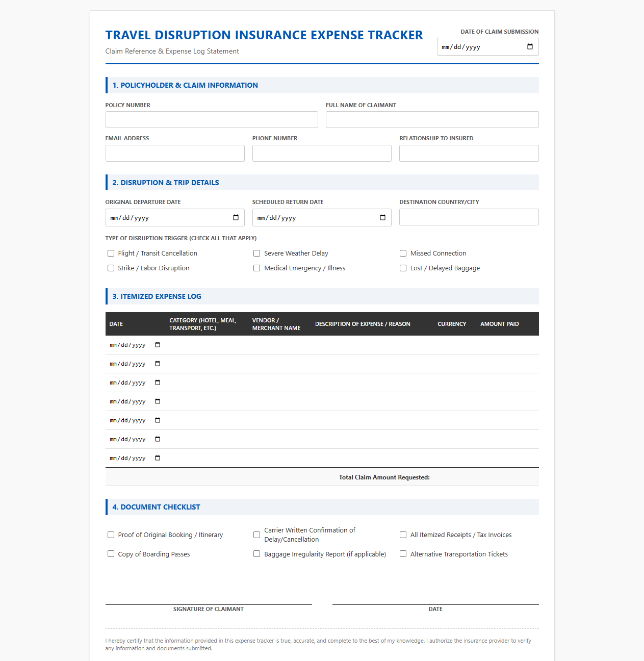This screenshot has width=644, height=661.
Task: Click the Itemized Expense Log heading
Action: [x=157, y=296]
